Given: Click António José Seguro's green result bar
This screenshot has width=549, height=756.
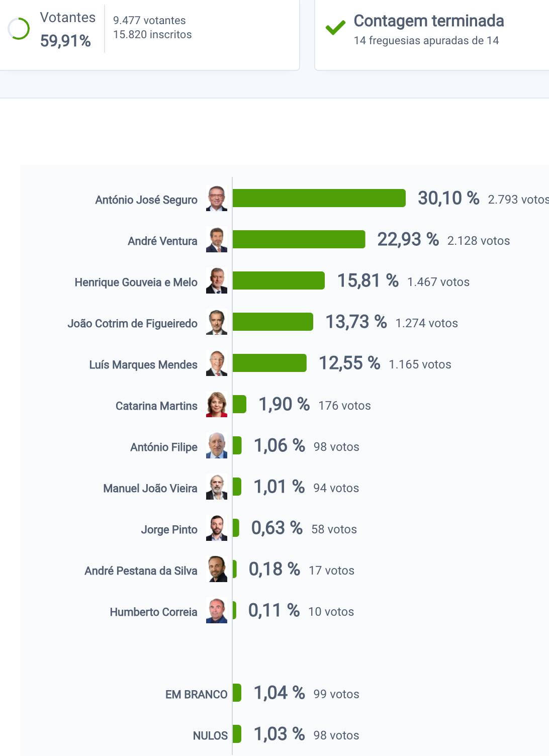Looking at the screenshot, I should (319, 198).
